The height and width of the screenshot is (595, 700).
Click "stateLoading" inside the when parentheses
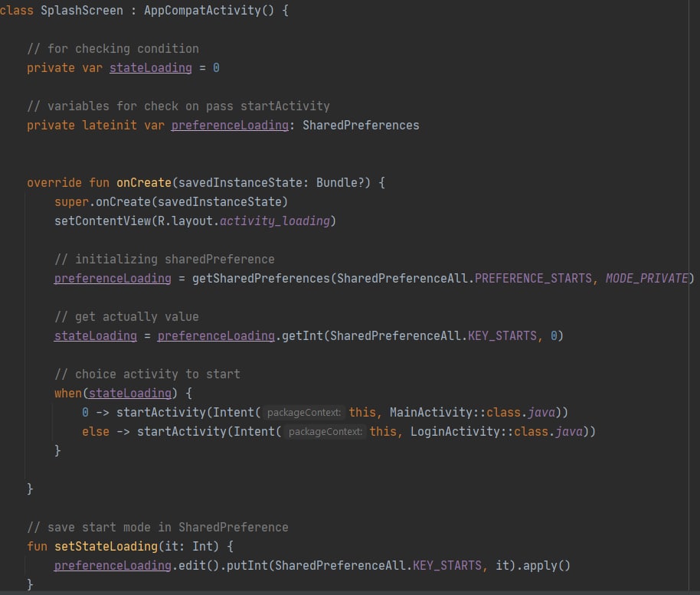point(130,394)
